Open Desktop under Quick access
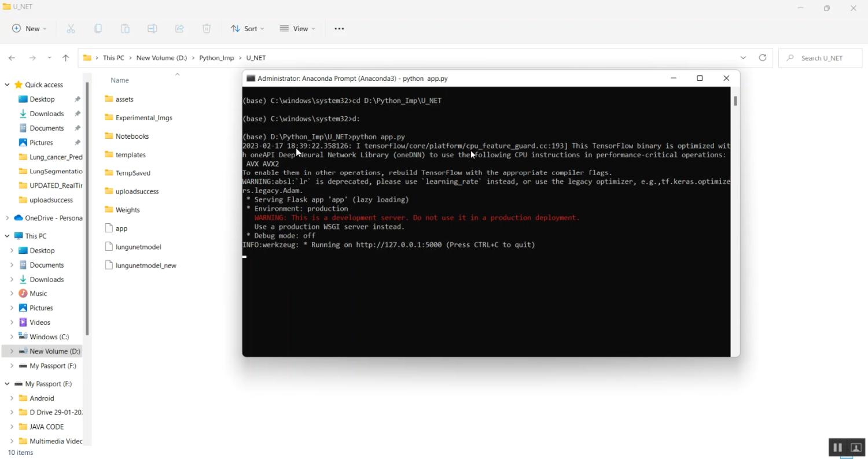868x459 pixels. [x=42, y=99]
